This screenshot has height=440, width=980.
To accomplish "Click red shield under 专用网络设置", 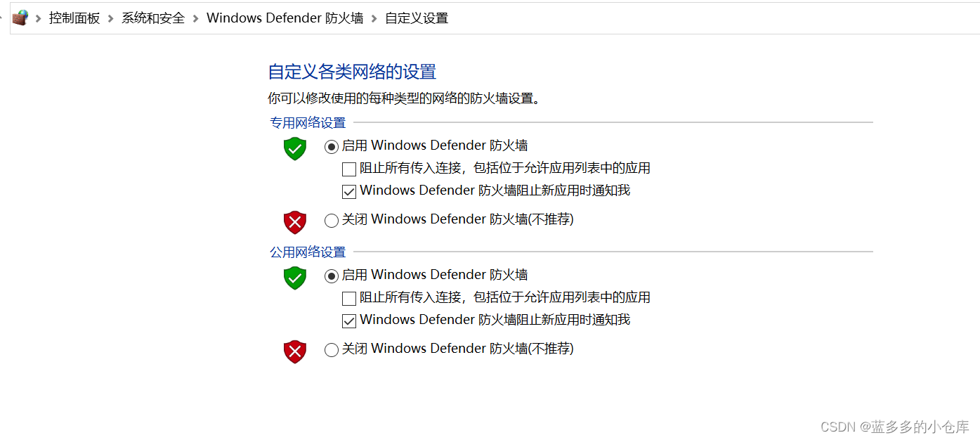I will click(x=295, y=222).
